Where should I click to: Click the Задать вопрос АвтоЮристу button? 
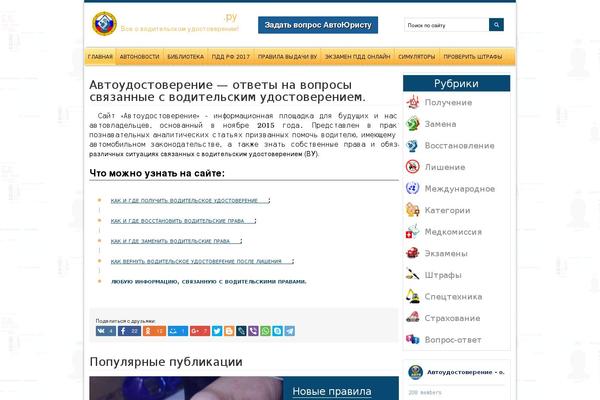click(x=318, y=25)
